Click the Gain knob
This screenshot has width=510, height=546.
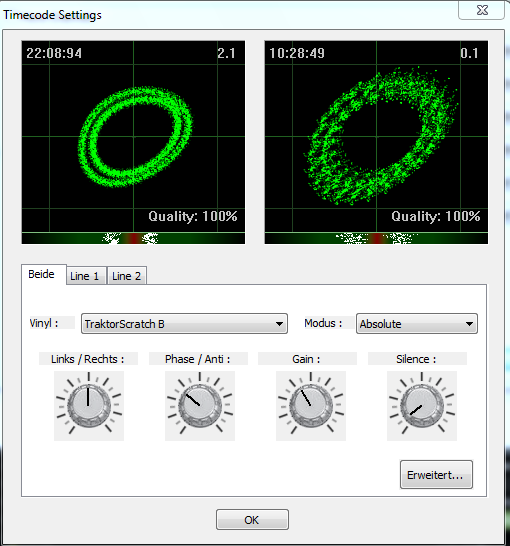pos(311,406)
